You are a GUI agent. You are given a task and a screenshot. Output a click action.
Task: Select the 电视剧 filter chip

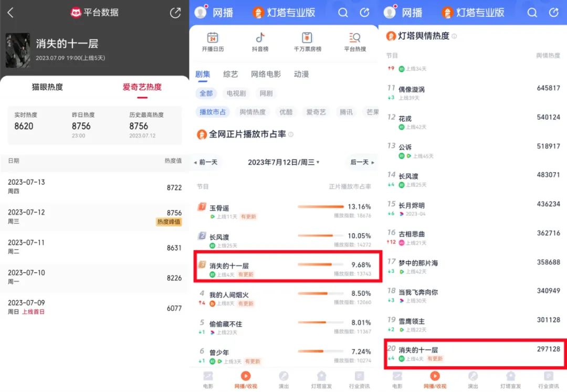(x=236, y=93)
